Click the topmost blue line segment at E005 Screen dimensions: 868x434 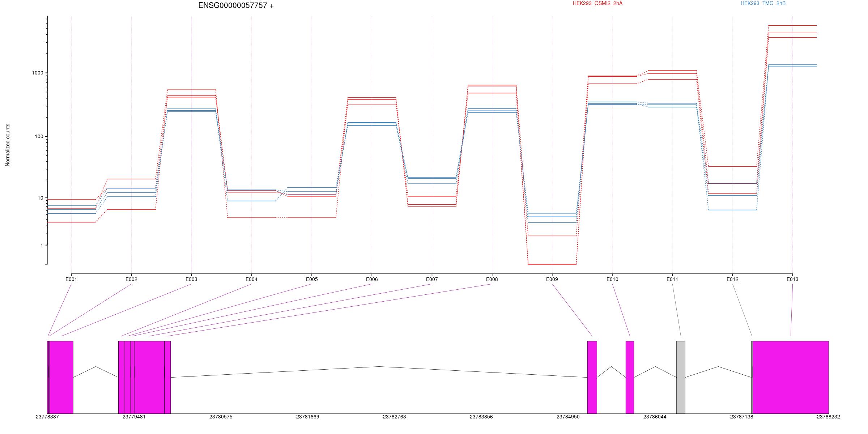pyautogui.click(x=312, y=187)
